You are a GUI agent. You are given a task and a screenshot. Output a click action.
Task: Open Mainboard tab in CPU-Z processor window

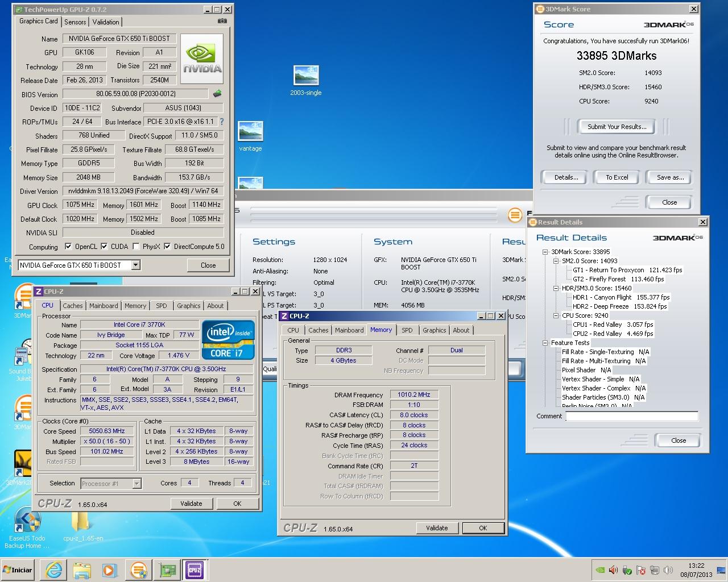(104, 306)
